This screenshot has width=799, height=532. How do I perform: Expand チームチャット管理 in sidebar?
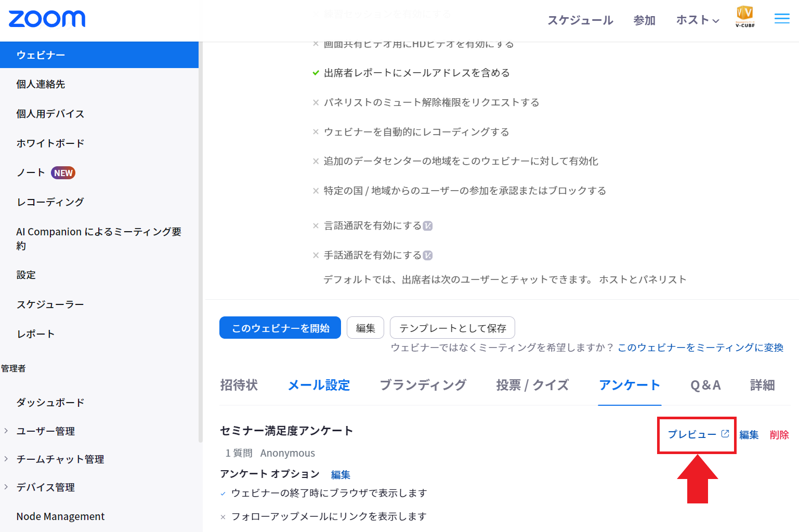click(x=6, y=459)
